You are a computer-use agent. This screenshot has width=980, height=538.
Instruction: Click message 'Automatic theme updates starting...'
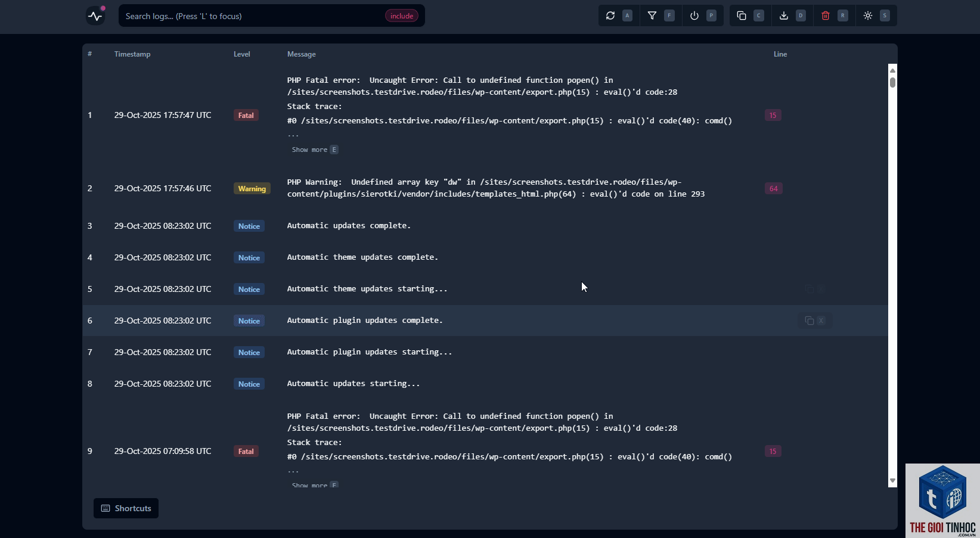pyautogui.click(x=367, y=289)
